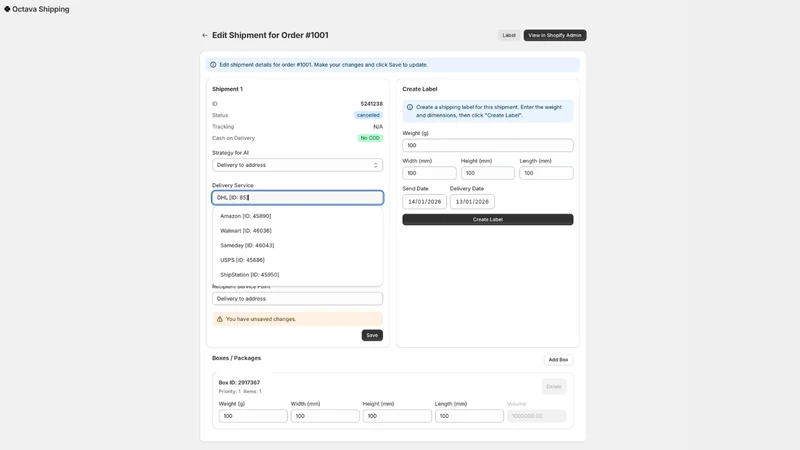Select Walmart [ID: 46036] option

coord(297,231)
